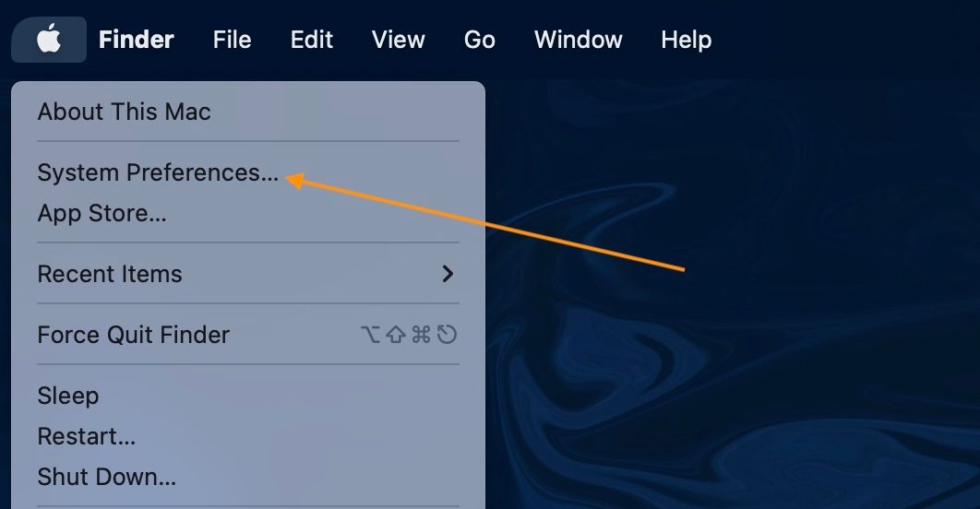Choose Force Quit Finder

coord(134,335)
